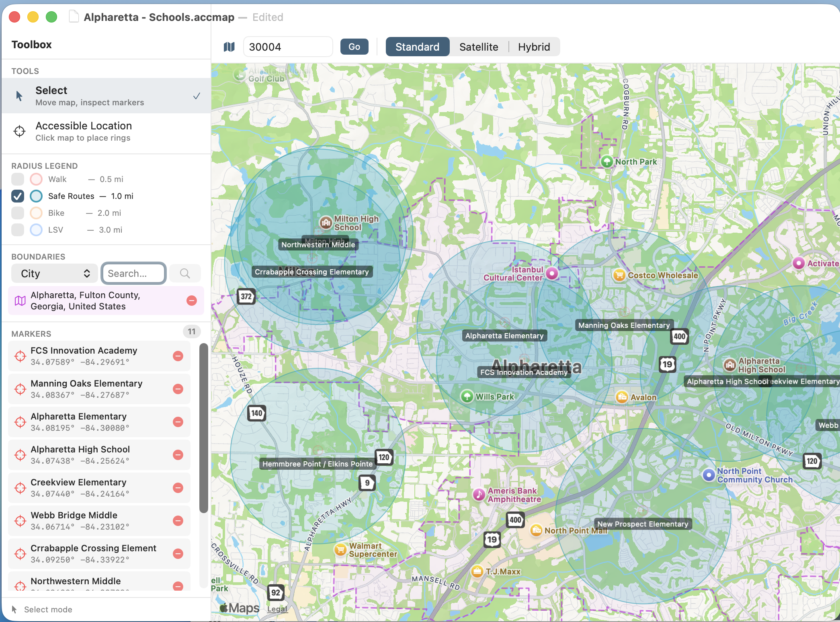This screenshot has width=840, height=622.
Task: Click the LSV radius color ring
Action: 36,230
